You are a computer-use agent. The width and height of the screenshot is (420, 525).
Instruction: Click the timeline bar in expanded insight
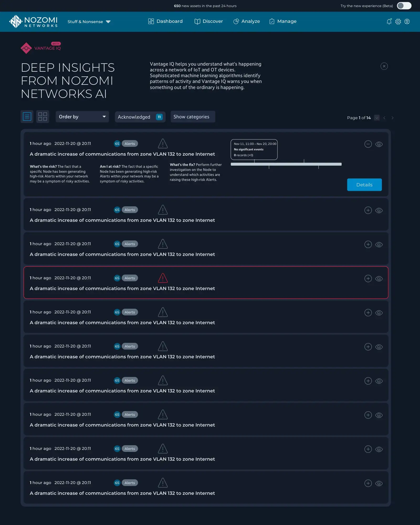coord(286,164)
